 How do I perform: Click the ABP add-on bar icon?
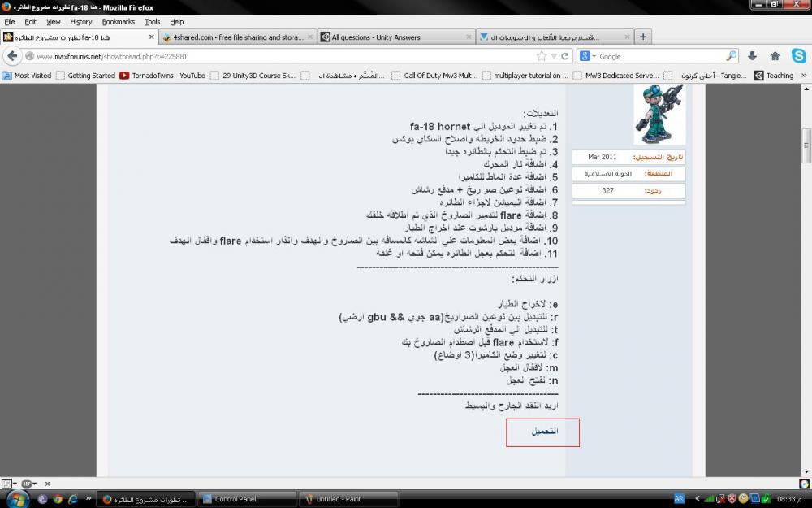coord(27,484)
